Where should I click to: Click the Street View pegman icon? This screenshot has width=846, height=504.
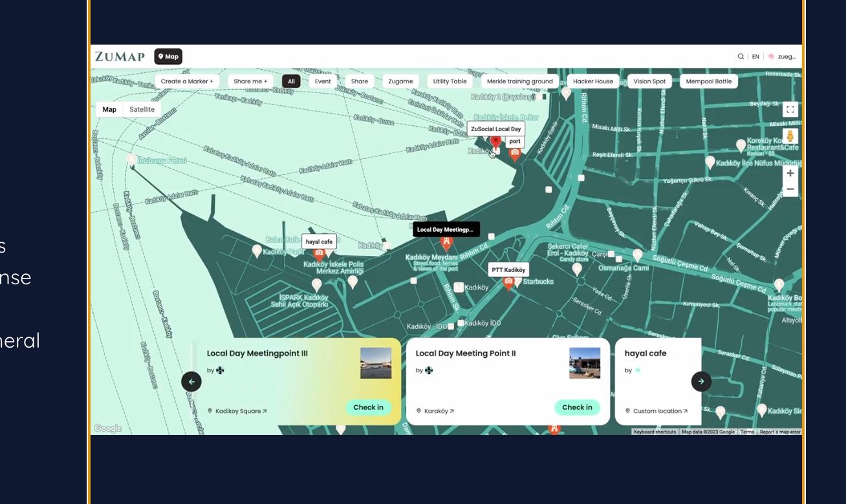(x=790, y=136)
